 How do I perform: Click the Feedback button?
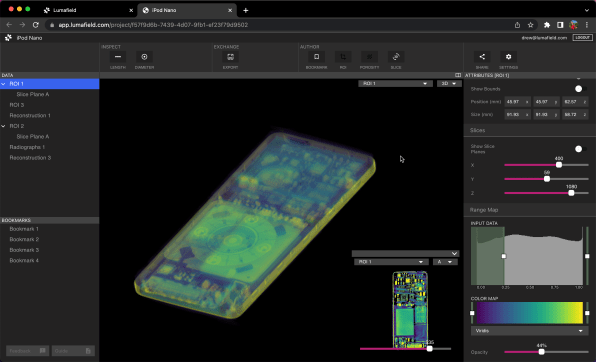[27, 351]
